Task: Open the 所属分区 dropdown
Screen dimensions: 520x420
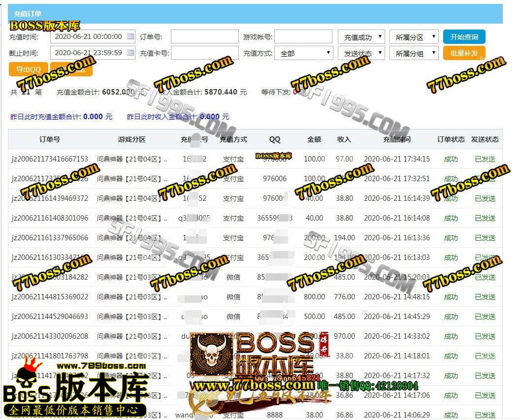Action: tap(413, 37)
